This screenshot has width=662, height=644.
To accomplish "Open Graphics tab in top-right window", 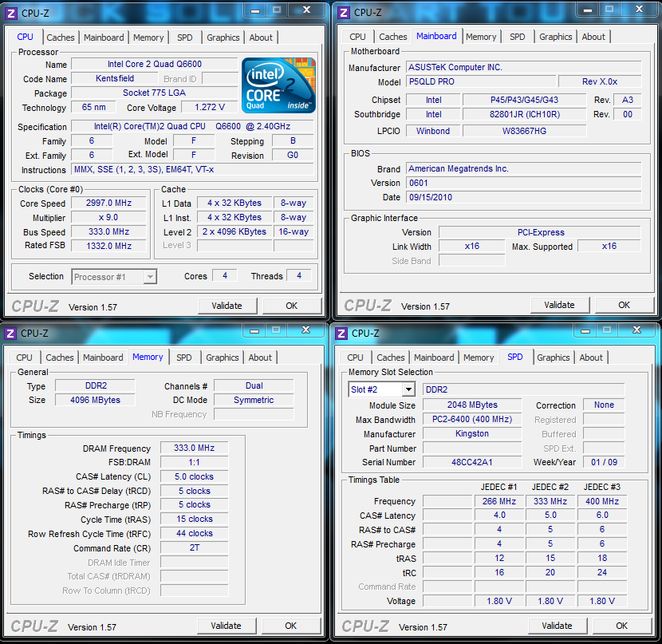I will [x=556, y=37].
